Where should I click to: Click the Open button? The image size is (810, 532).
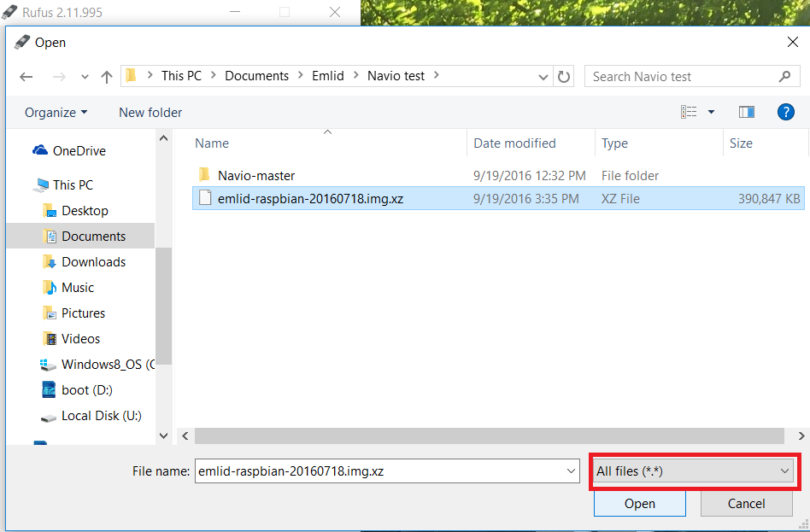pyautogui.click(x=639, y=504)
